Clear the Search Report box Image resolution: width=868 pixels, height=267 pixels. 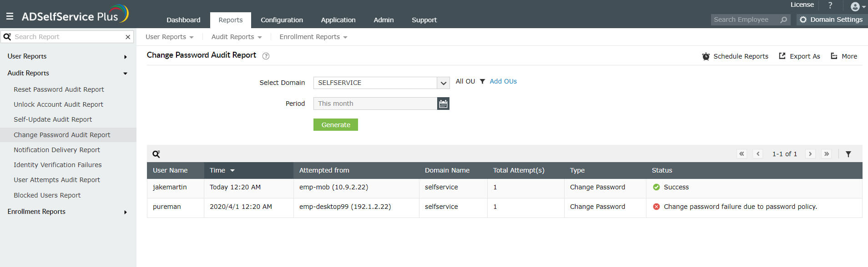click(128, 37)
